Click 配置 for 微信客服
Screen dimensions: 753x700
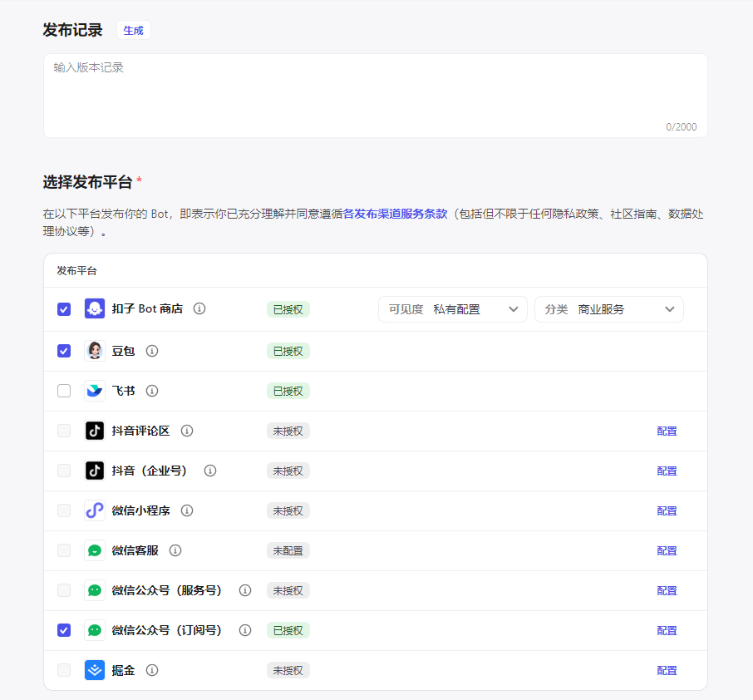[x=667, y=550]
